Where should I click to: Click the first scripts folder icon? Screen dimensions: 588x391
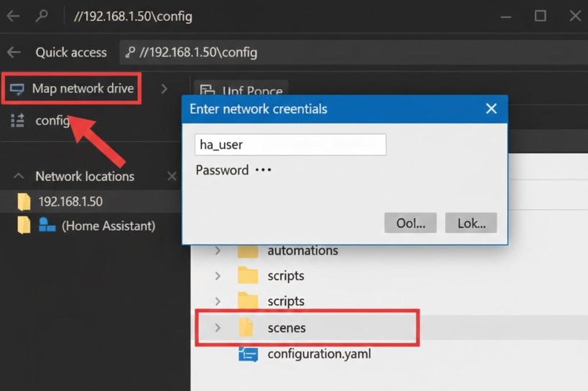click(x=248, y=275)
